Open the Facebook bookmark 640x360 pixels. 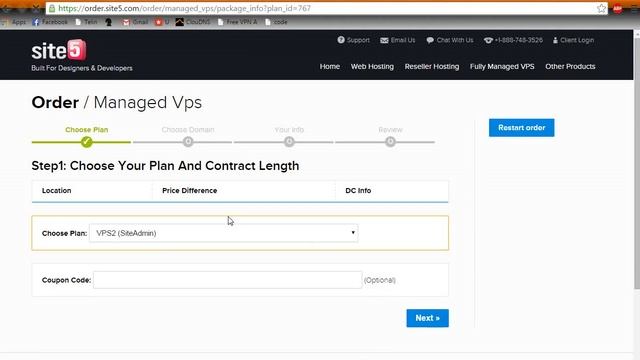[50, 22]
